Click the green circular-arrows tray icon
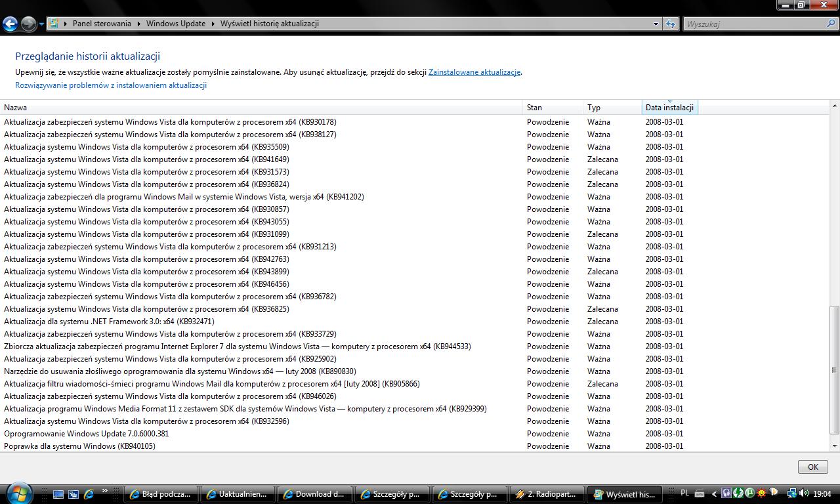 (738, 493)
